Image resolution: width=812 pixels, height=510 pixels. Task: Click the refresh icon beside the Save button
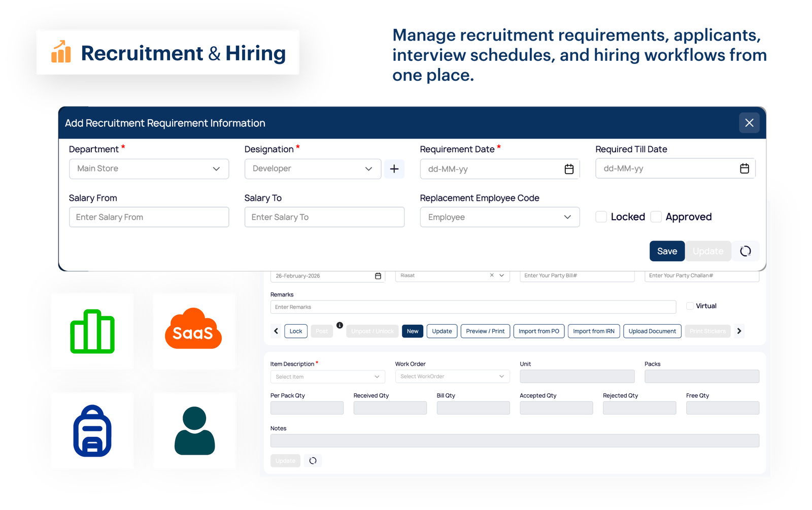(x=746, y=251)
